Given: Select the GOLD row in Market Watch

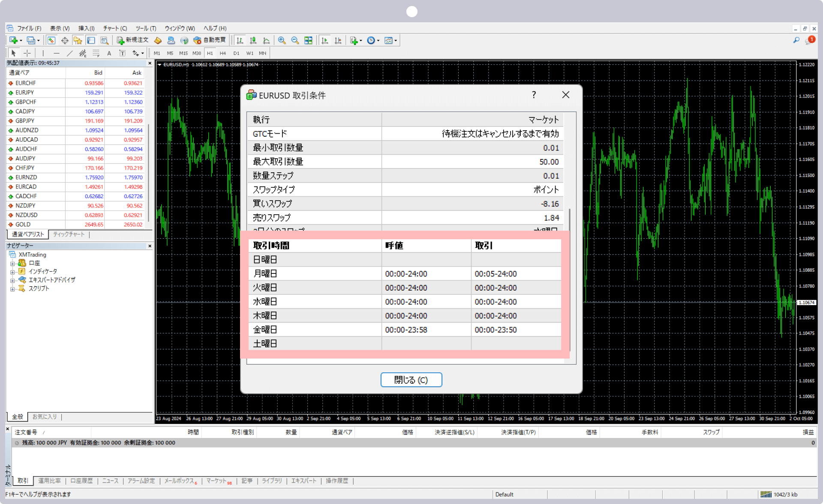Looking at the screenshot, I should [x=76, y=225].
